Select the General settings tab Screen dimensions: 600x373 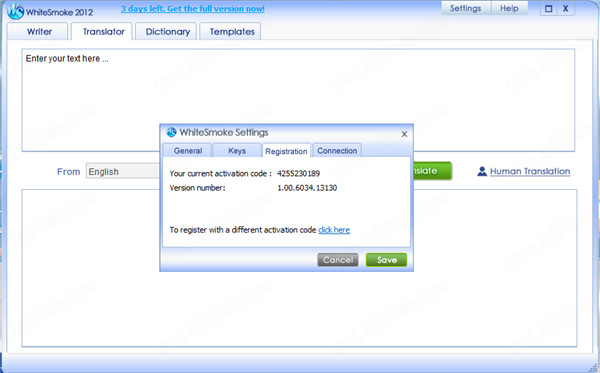point(188,151)
